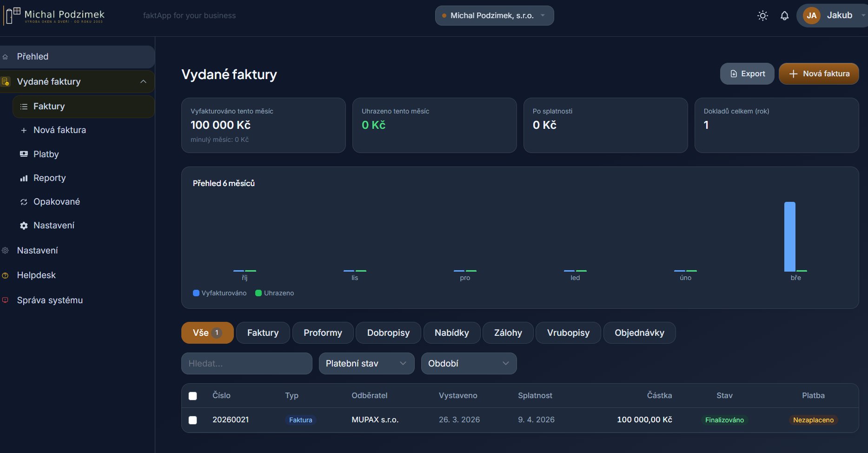
Task: Click the Správa systému icon
Action: pos(6,300)
